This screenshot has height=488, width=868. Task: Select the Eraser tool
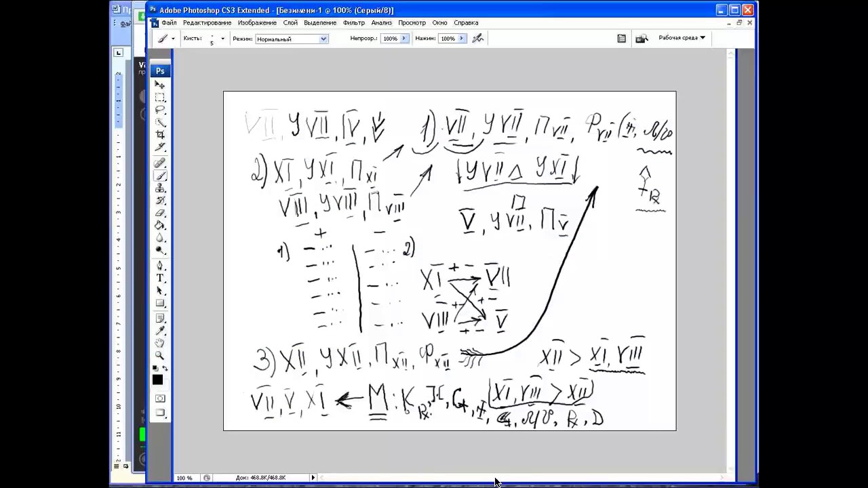pyautogui.click(x=160, y=213)
